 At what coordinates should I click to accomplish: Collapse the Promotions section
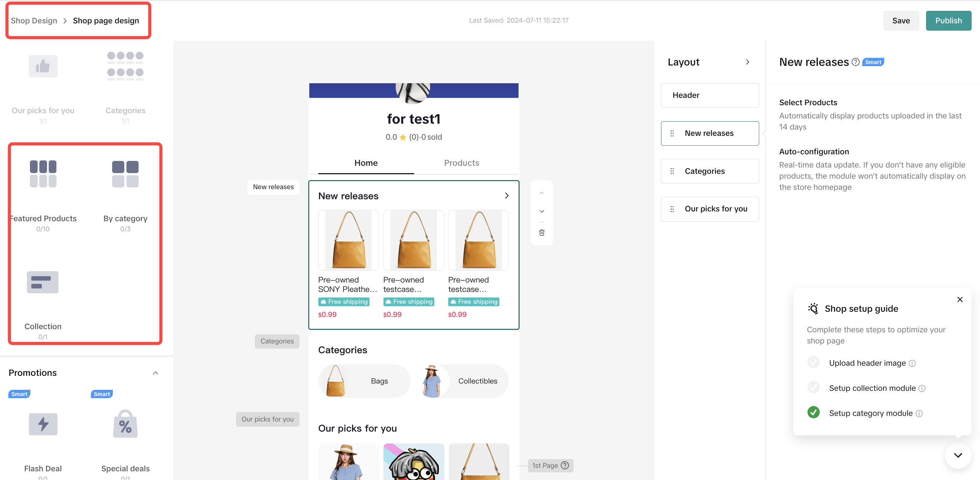click(156, 373)
